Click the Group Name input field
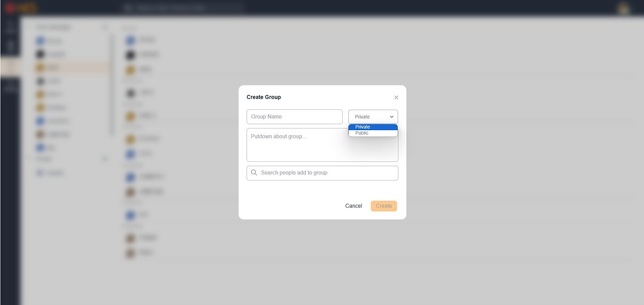Screen dimensions: 644x305 [295, 117]
